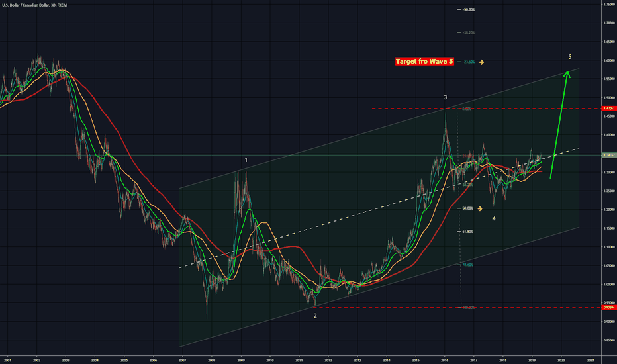This screenshot has height=364, width=617.
Task: Click the 2011 year label on time axis
Action: 299,360
